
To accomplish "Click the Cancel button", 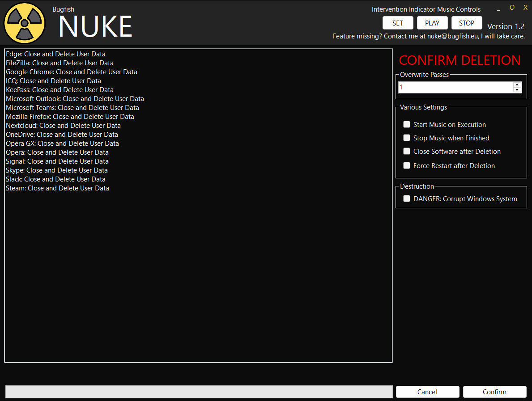I will pos(427,392).
